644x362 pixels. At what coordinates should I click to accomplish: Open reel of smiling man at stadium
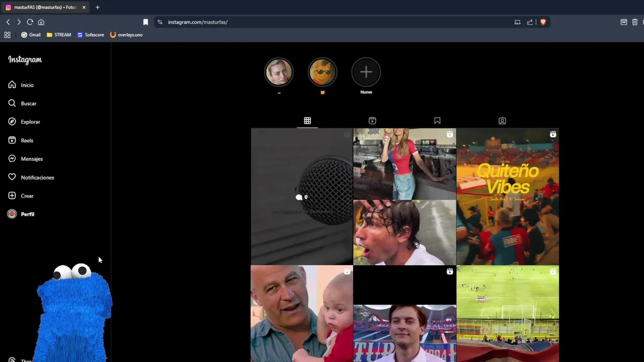coord(405,314)
